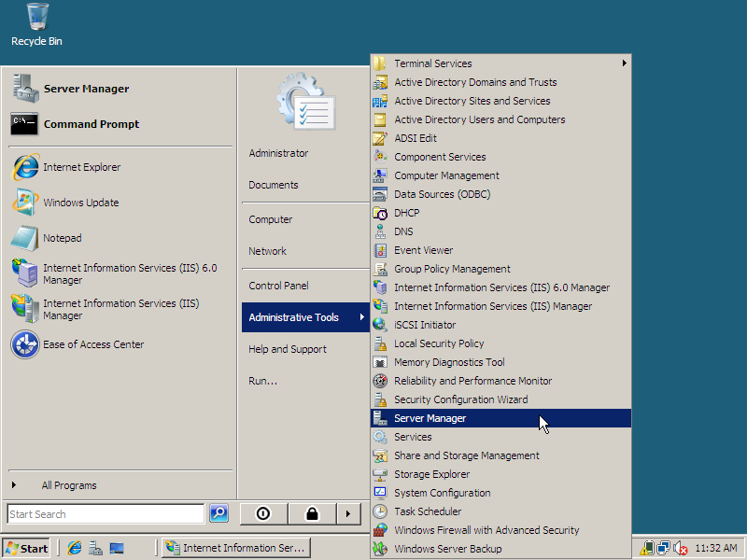Viewport: 747px width, 560px height.
Task: Open Computer from Start menu
Action: tap(305, 219)
